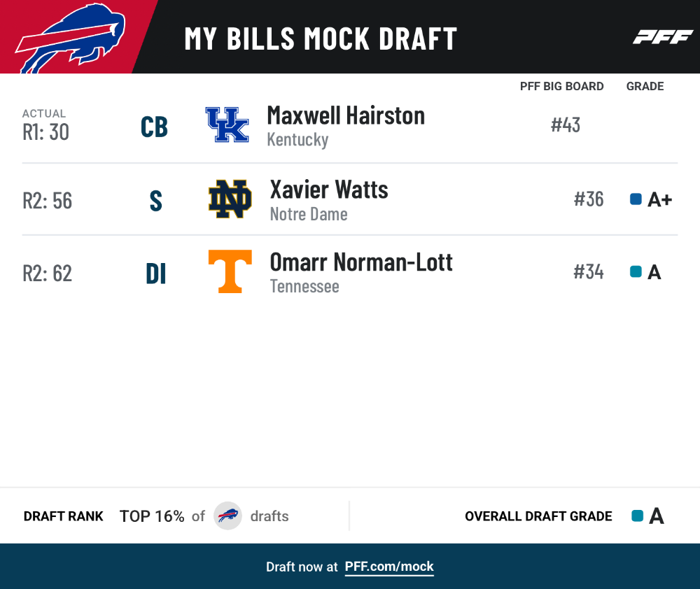Select player name Omarr Norman-Lott
The height and width of the screenshot is (589, 700).
click(361, 262)
